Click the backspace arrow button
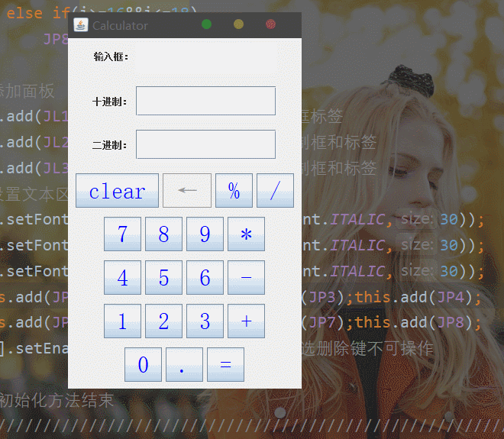This screenshot has height=439, width=504. [187, 191]
